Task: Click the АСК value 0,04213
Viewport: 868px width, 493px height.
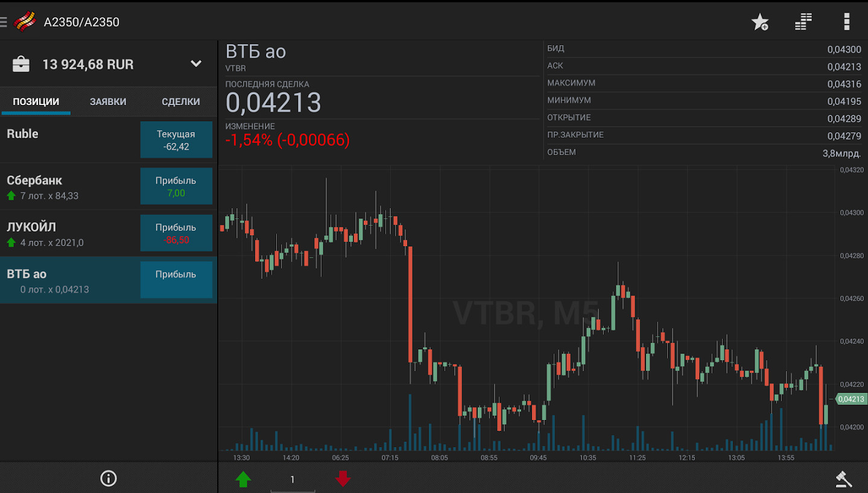Action: point(844,67)
